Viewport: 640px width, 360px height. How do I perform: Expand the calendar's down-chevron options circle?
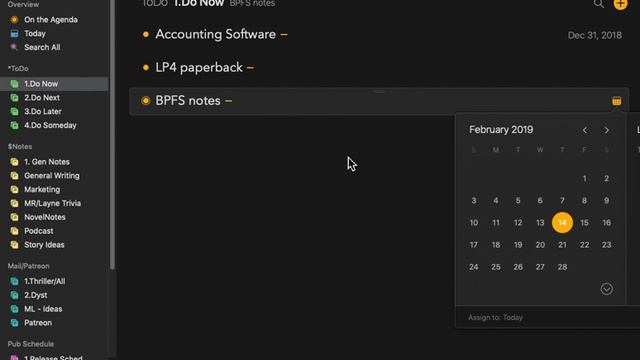point(607,289)
